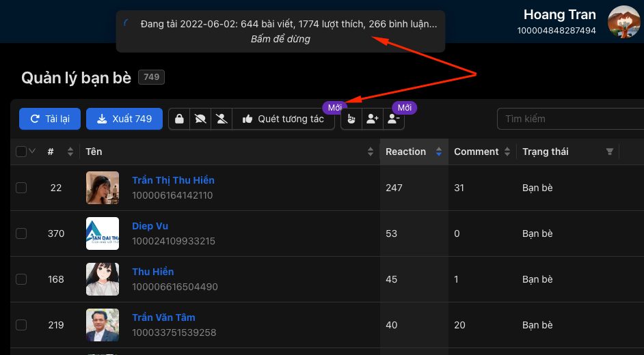This screenshot has height=355, width=644.
Task: Click Thu Hiền's anime avatar thumbnail
Action: [x=103, y=279]
